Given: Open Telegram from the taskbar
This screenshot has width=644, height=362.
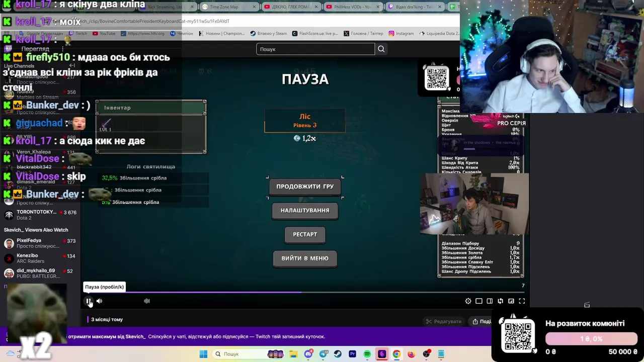Looking at the screenshot, I should click(323, 354).
